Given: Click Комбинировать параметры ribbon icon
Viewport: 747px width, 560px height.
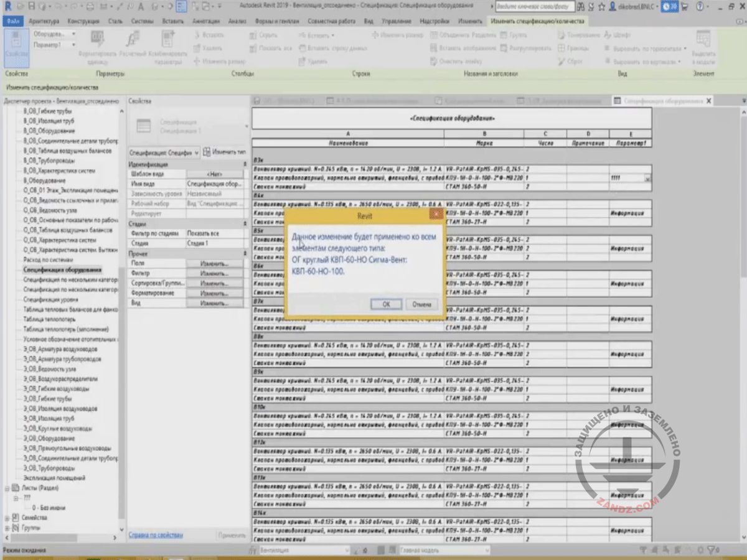Looking at the screenshot, I should tap(167, 47).
